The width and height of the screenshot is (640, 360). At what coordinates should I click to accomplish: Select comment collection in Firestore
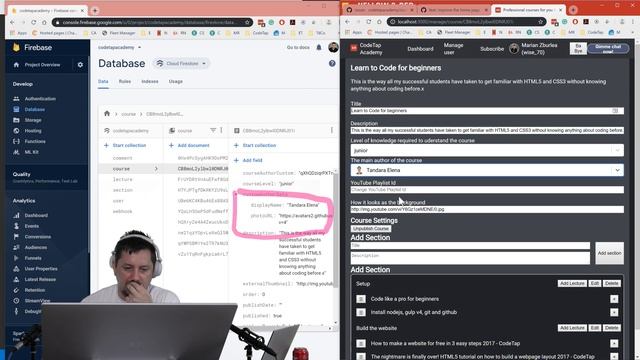pyautogui.click(x=122, y=158)
